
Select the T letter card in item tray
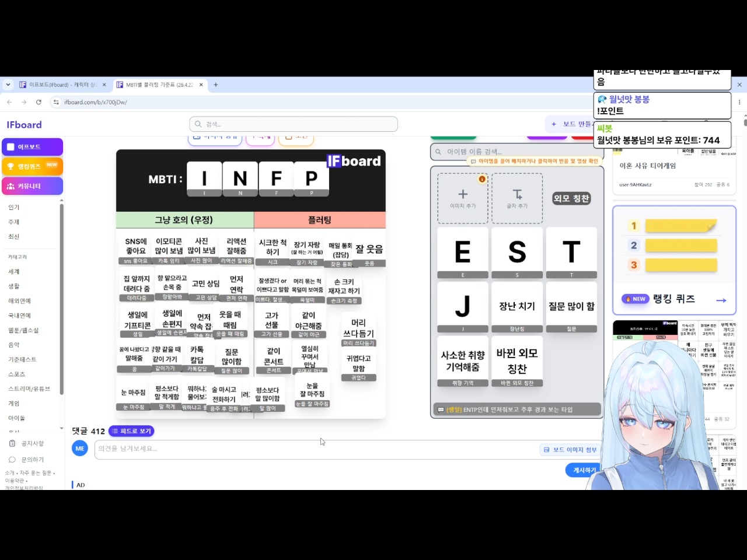(x=571, y=253)
